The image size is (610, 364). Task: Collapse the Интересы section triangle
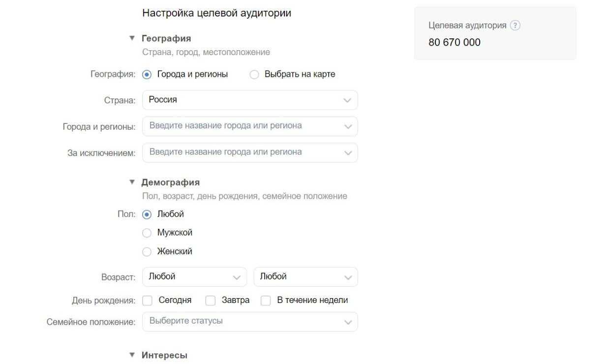[x=132, y=355]
